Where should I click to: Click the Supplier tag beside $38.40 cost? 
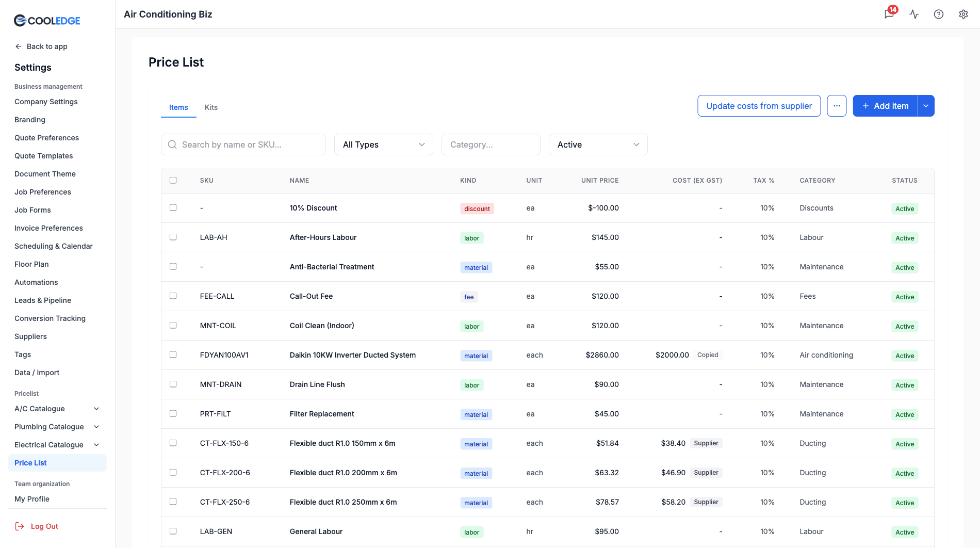[706, 443]
